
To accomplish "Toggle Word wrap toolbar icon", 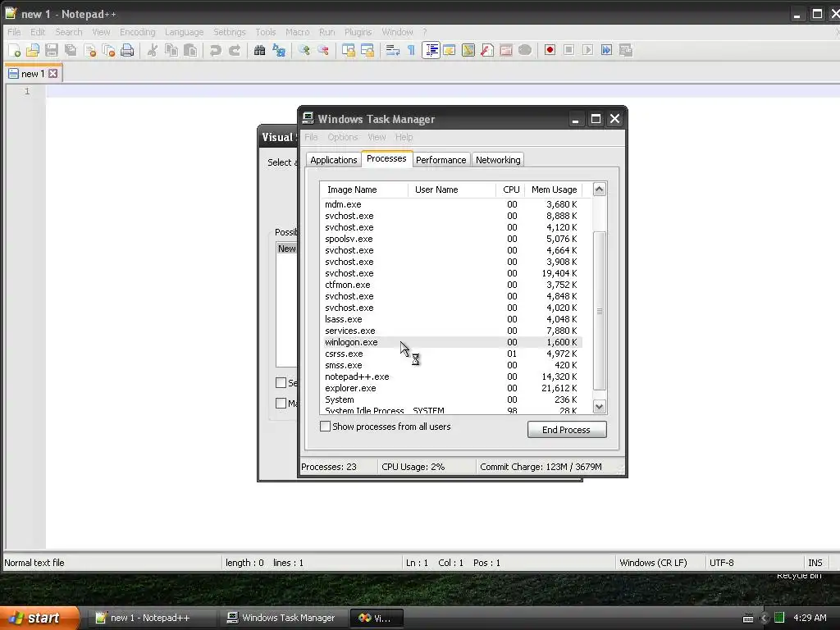I will click(393, 50).
